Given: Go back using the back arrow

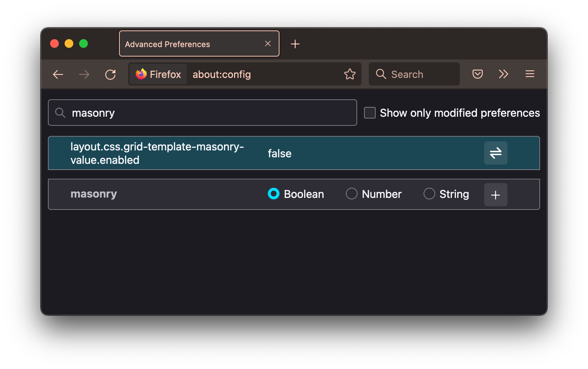Looking at the screenshot, I should 58,74.
